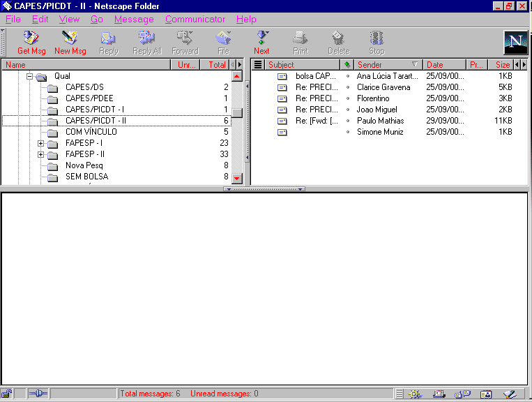Collapse the Qual folder tree
This screenshot has height=402, width=532.
coord(29,76)
